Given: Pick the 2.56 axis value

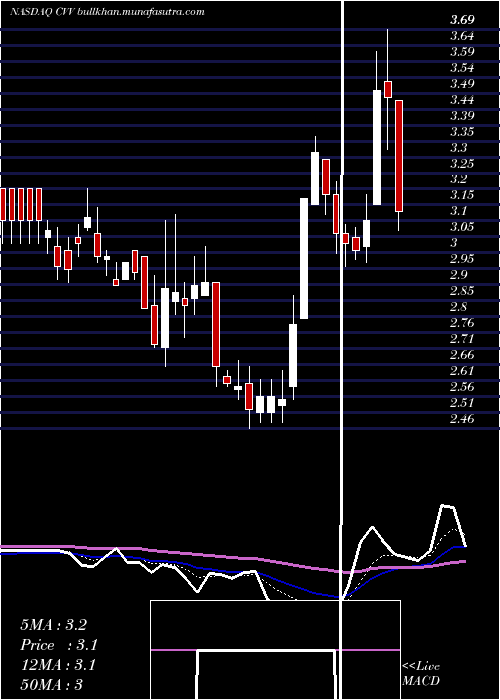Looking at the screenshot, I should coord(462,387).
